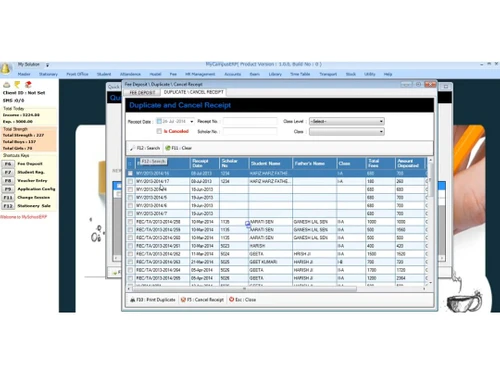Check the box for receipt WY/2013-2014/16
The width and height of the screenshot is (500, 375).
(x=130, y=173)
